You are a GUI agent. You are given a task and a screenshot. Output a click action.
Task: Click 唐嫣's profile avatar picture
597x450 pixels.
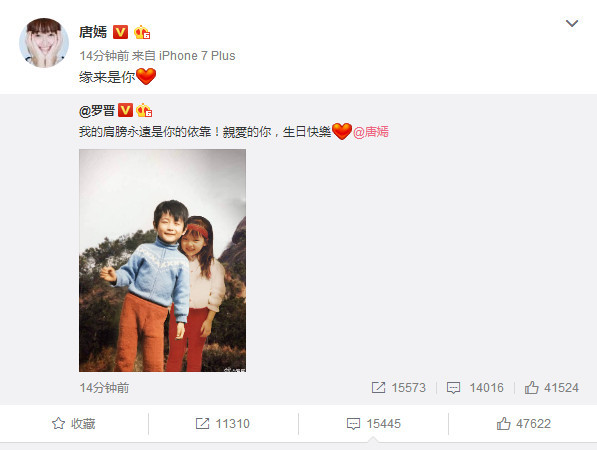44,43
